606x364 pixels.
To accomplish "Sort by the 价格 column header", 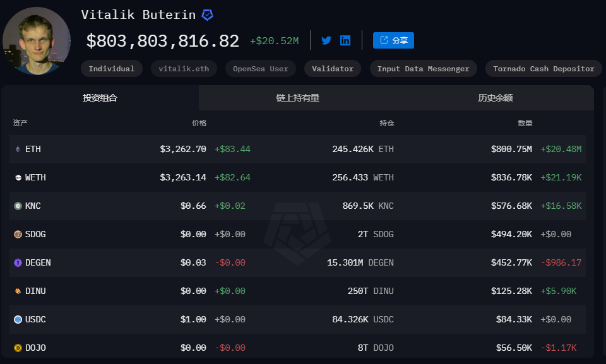I will (199, 123).
